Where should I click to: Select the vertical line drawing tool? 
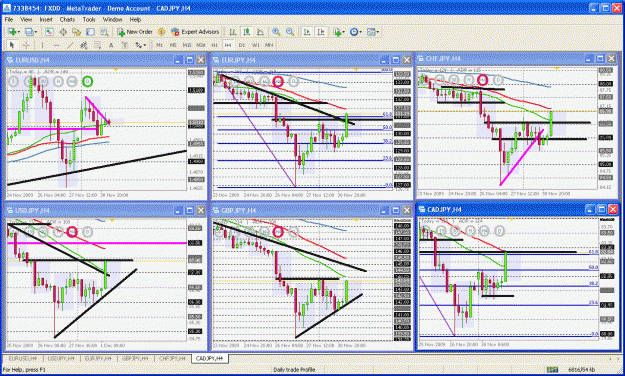pyautogui.click(x=42, y=45)
